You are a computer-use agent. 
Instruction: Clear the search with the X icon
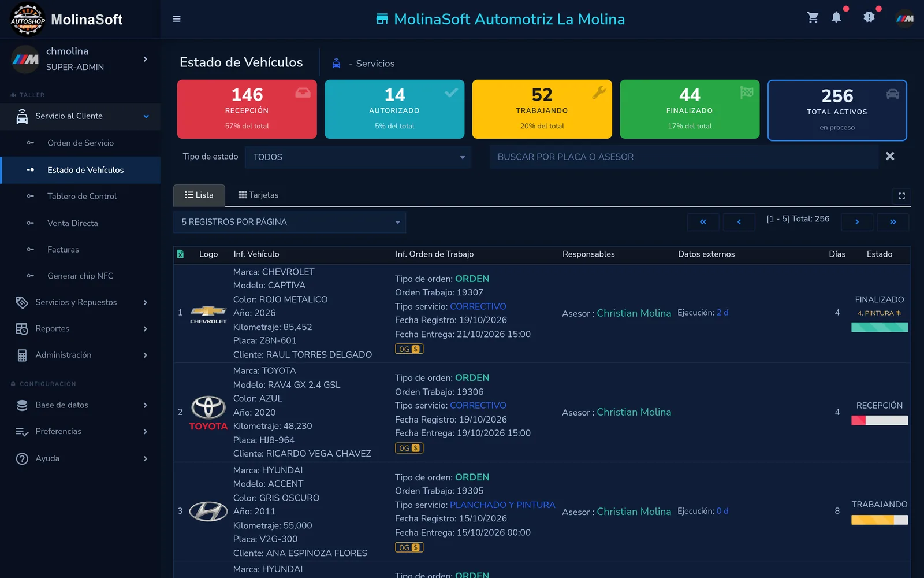890,156
